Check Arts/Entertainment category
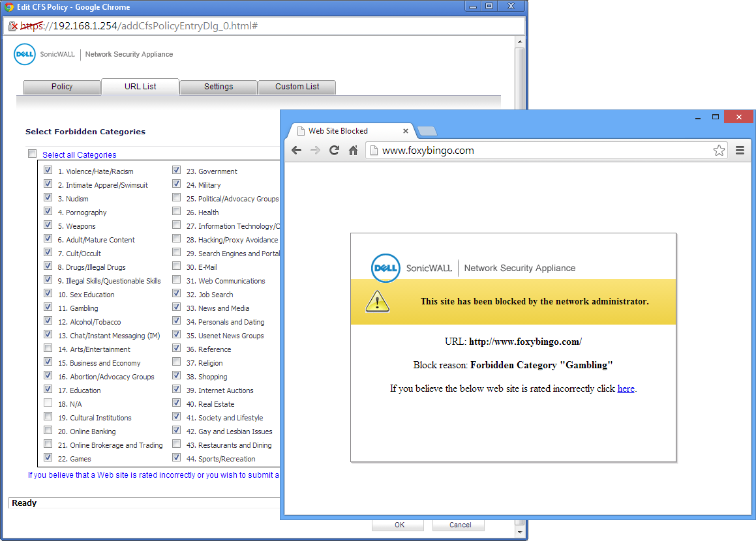The height and width of the screenshot is (541, 756). tap(48, 348)
